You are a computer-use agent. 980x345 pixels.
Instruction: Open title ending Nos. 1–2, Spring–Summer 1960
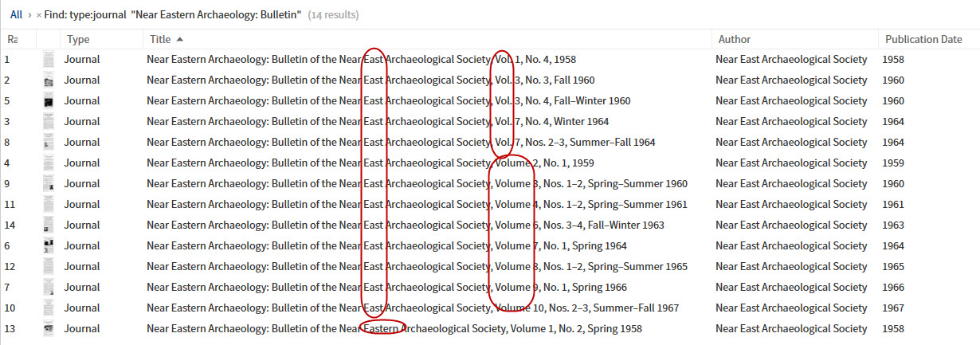coord(417,183)
